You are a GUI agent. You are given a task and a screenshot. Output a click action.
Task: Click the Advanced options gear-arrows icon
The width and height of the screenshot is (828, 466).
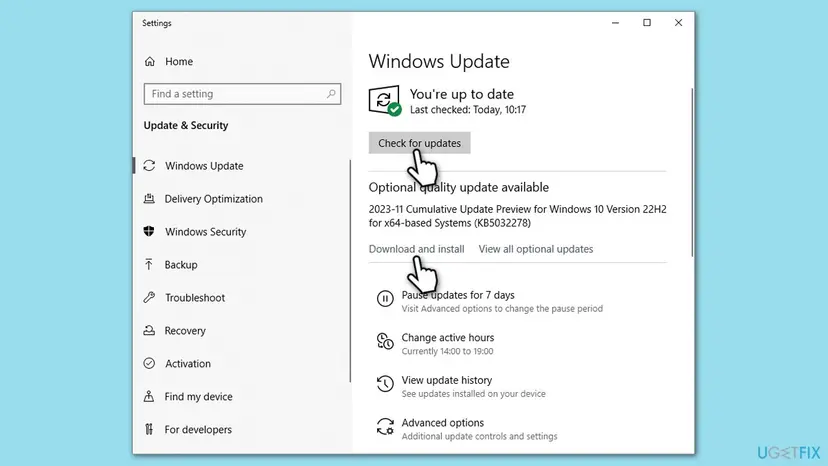tap(385, 426)
